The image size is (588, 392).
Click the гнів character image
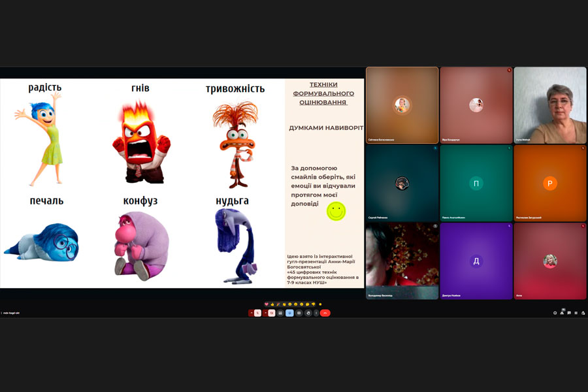(141, 142)
